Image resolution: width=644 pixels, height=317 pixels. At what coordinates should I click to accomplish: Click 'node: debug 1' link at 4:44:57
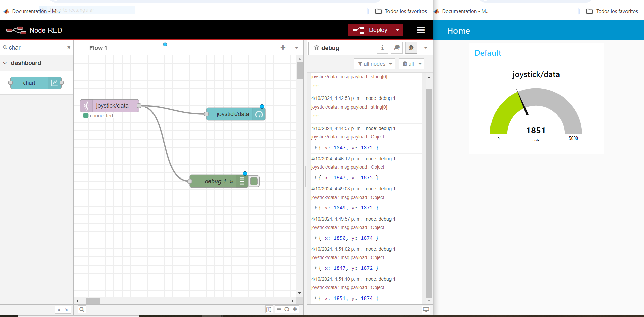(380, 128)
